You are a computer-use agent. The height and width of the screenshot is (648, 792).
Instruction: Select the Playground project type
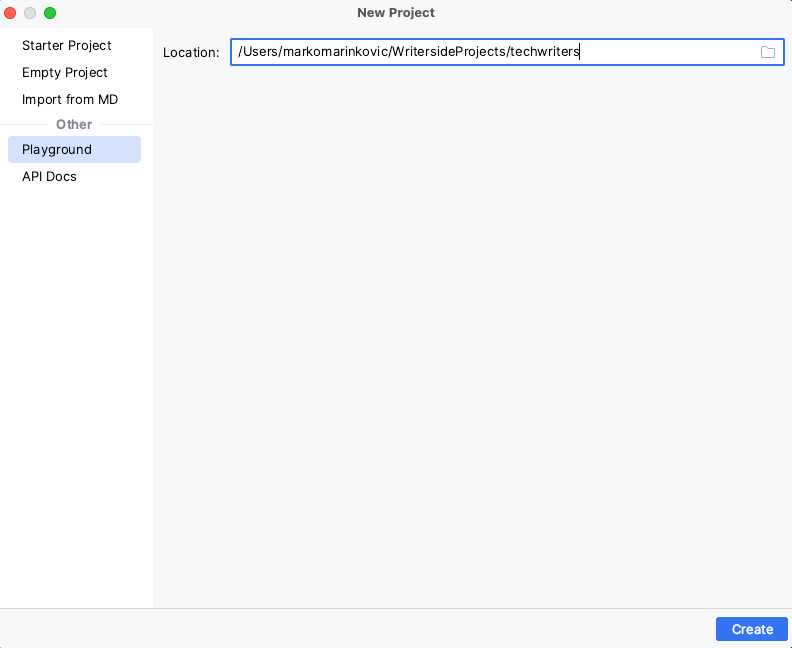coord(57,150)
